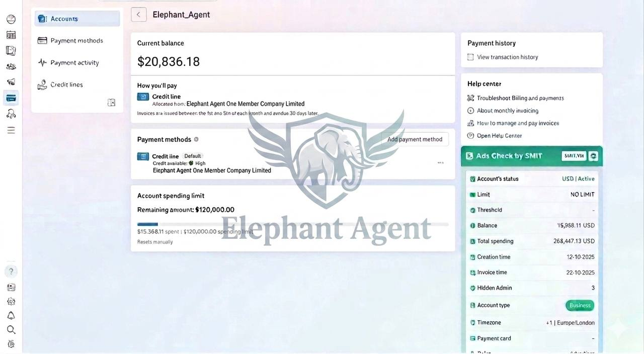Select Accounts in the billing menu
The width and height of the screenshot is (644, 354).
(x=77, y=19)
